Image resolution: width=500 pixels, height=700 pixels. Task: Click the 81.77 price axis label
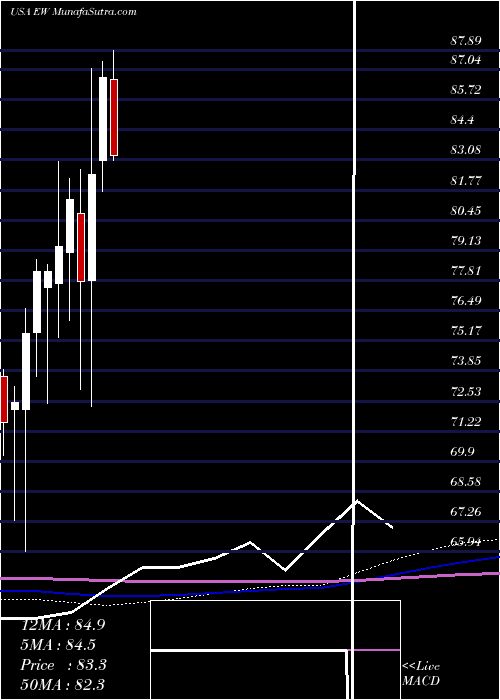coord(466,180)
